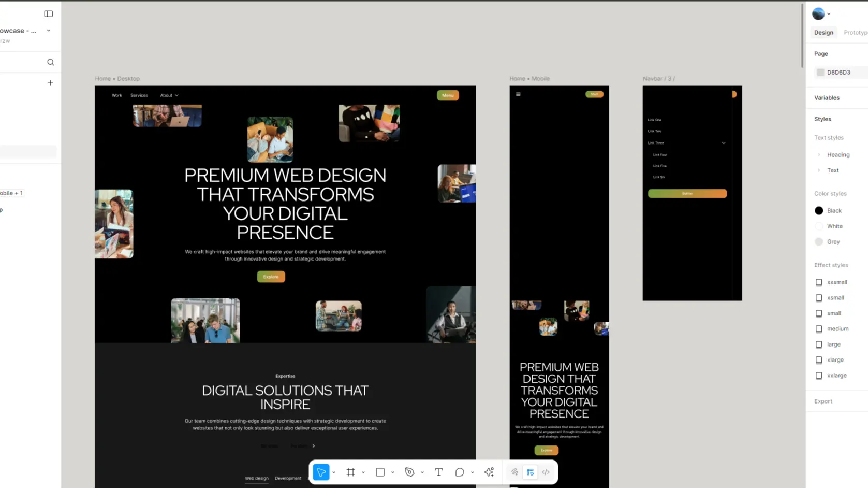Open the Pen tool options dropdown arrow
The image size is (868, 489).
tap(422, 472)
